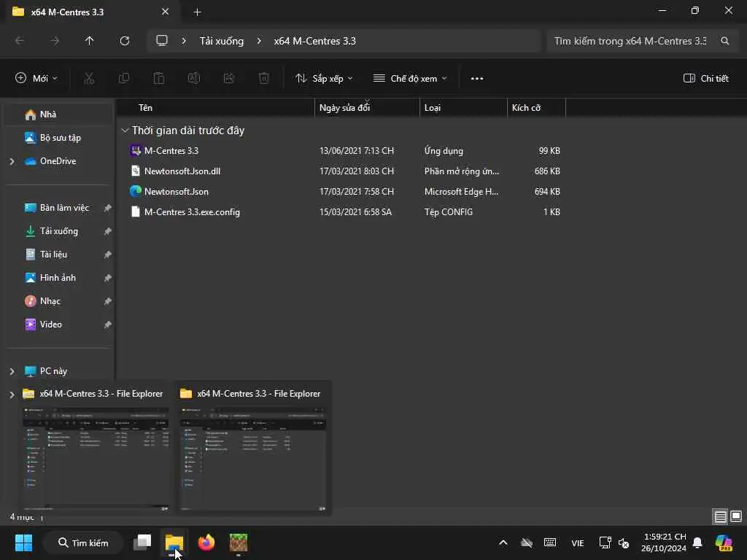Open a new tab with plus button
Viewport: 747px width, 560px height.
click(x=197, y=12)
